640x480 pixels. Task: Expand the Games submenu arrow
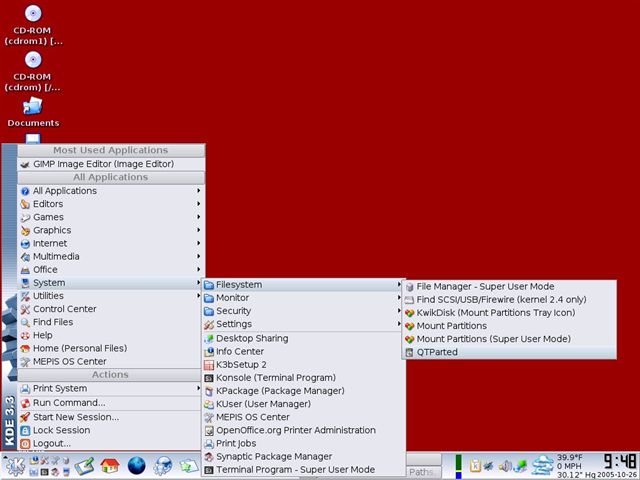click(198, 217)
